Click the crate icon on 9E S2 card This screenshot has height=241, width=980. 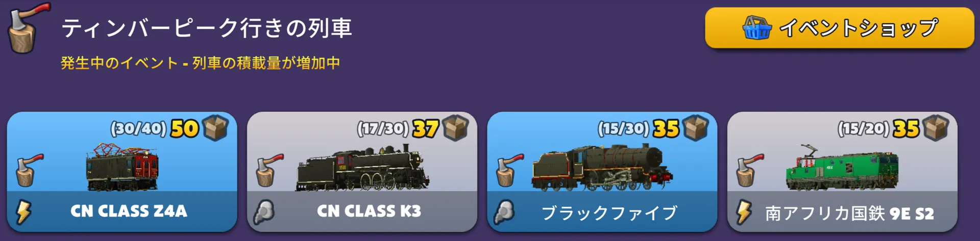pos(936,127)
